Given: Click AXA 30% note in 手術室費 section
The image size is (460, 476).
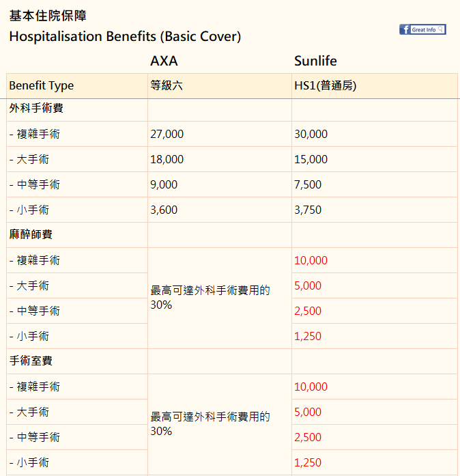Looking at the screenshot, I should tap(210, 424).
